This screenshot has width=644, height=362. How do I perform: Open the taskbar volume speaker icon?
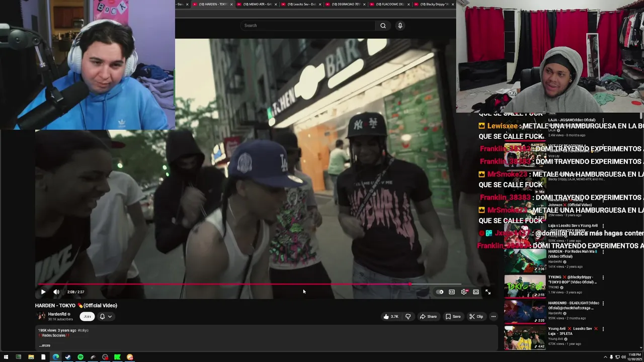(x=623, y=357)
